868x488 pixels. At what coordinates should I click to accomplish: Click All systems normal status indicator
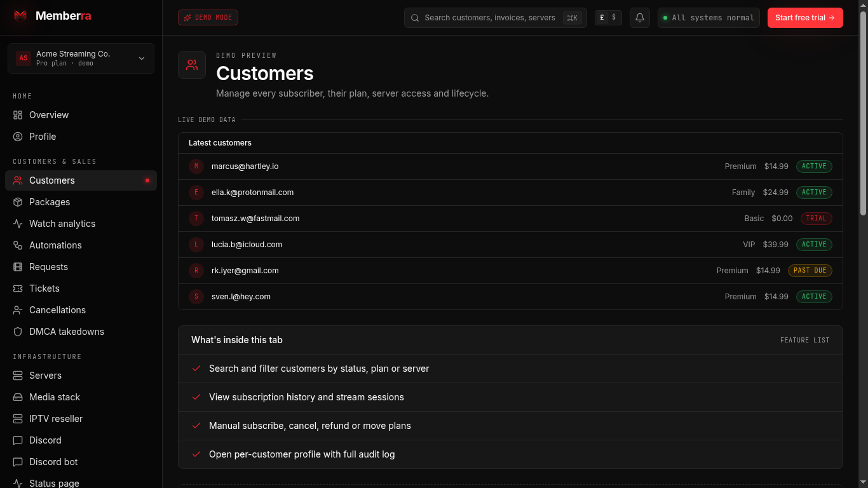point(709,18)
